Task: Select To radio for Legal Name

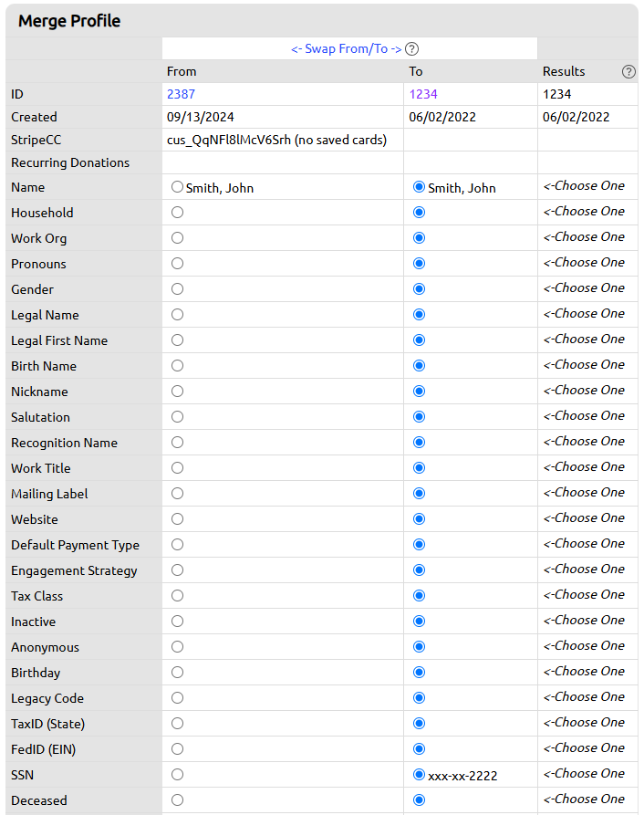Action: (x=419, y=315)
